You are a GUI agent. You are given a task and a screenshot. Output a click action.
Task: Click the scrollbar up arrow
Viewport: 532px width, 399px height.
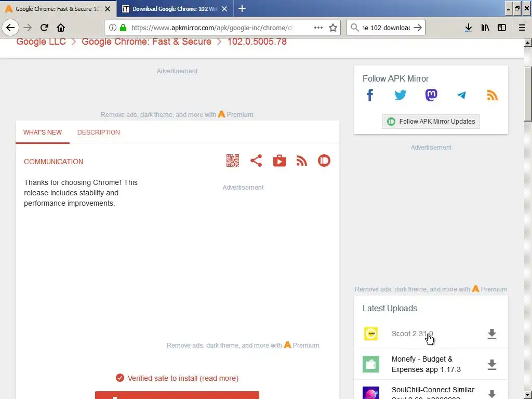(528, 43)
